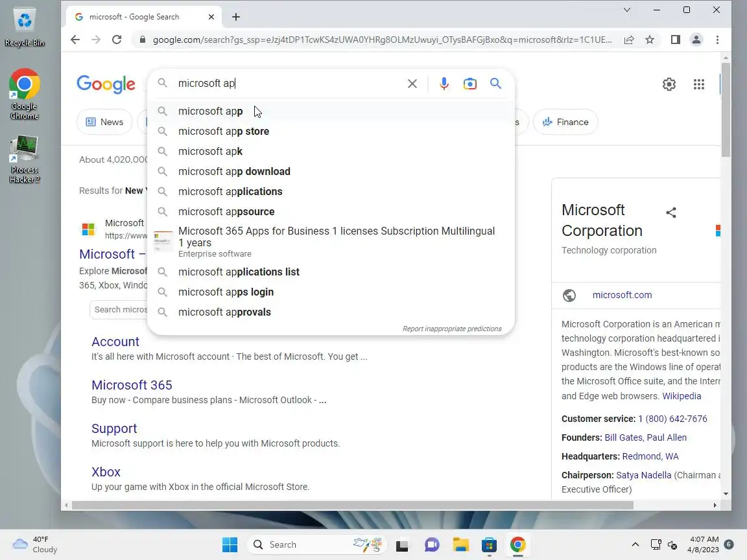Open the Microsoft 365 sitelink

[132, 385]
